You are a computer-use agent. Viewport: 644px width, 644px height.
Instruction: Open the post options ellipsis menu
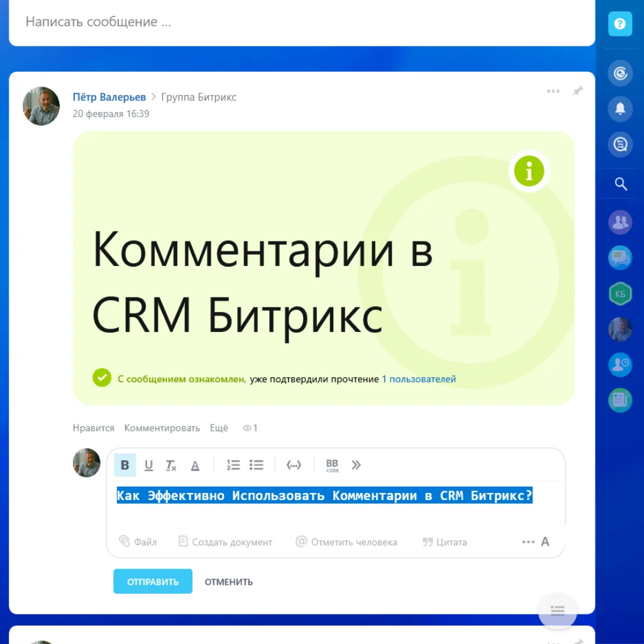tap(553, 91)
